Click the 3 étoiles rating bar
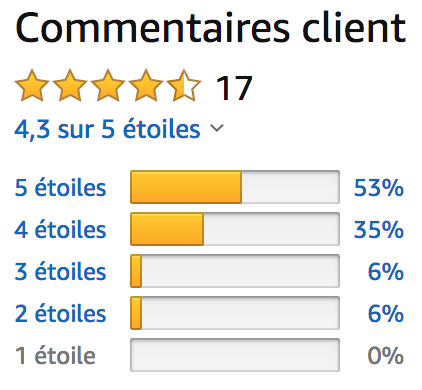This screenshot has width=422, height=390. pyautogui.click(x=235, y=271)
